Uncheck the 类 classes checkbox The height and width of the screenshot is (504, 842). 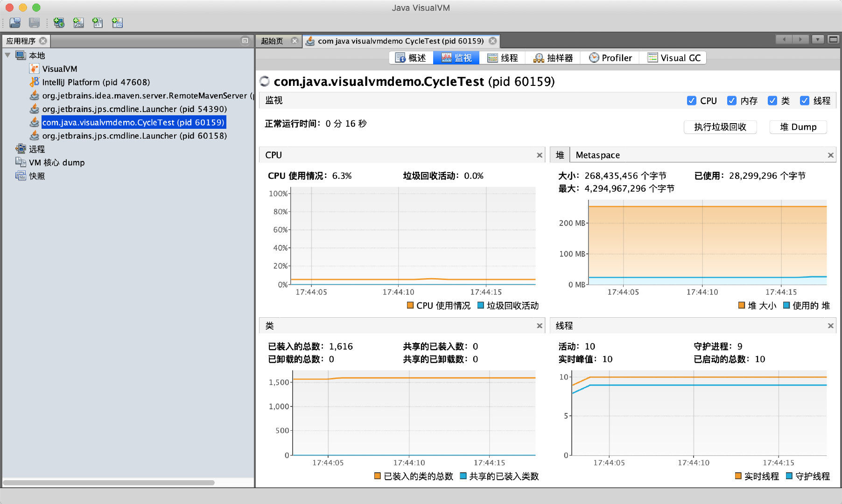click(772, 101)
